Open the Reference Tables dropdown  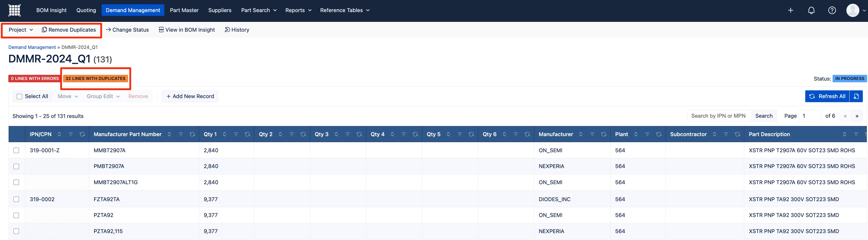tap(345, 10)
